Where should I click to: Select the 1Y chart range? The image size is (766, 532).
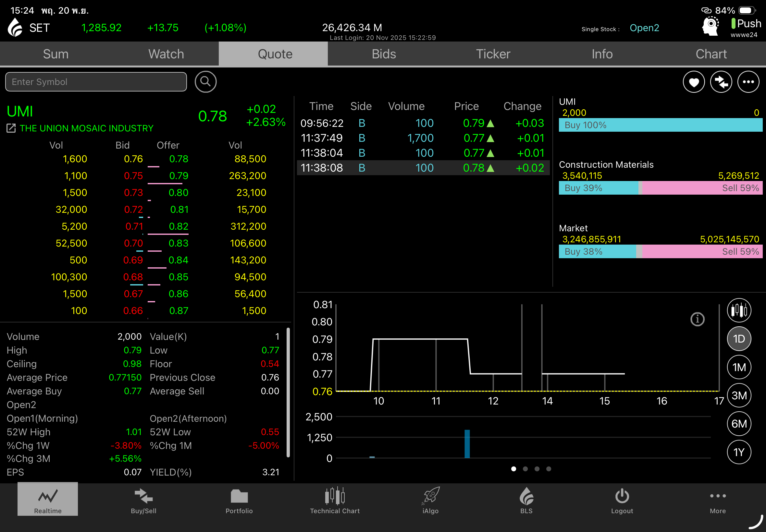pos(739,452)
